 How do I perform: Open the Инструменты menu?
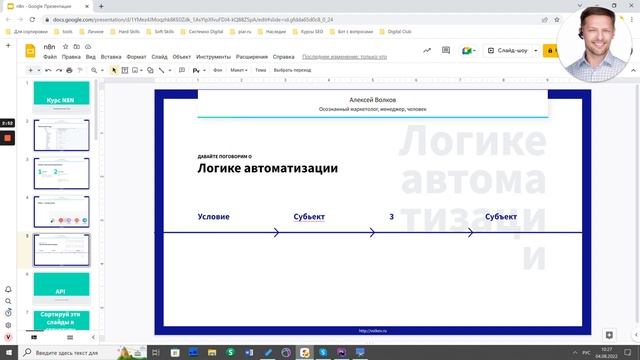tap(213, 57)
